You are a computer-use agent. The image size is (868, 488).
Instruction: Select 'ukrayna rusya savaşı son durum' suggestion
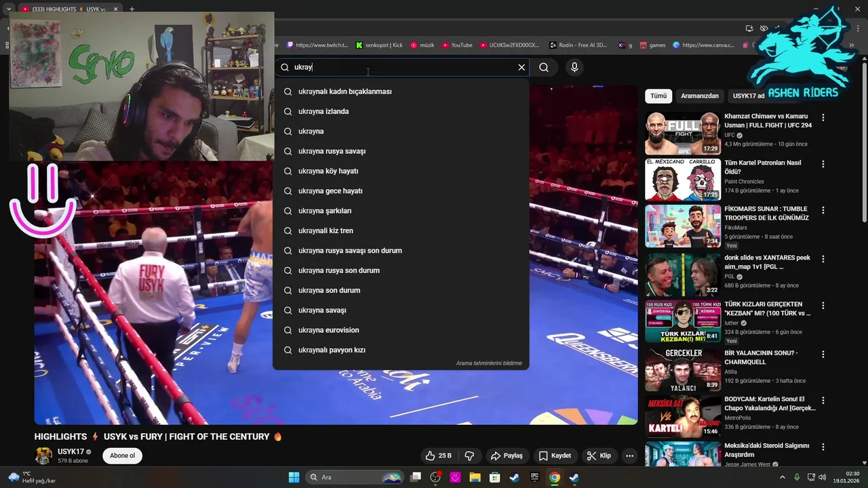tap(401, 251)
